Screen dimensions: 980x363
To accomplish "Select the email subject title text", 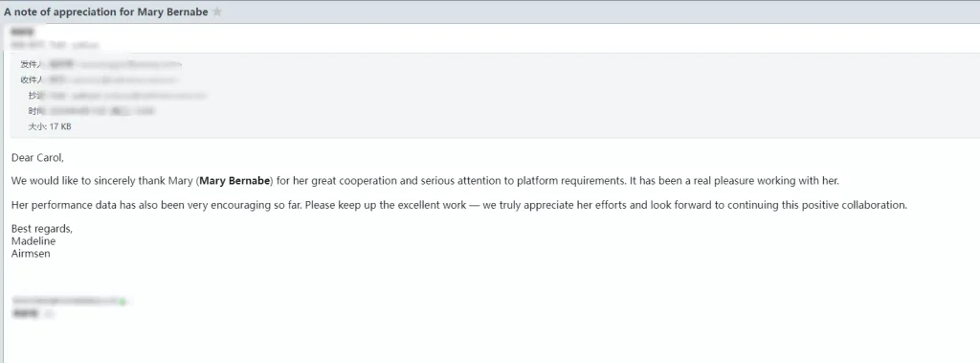I will 106,11.
